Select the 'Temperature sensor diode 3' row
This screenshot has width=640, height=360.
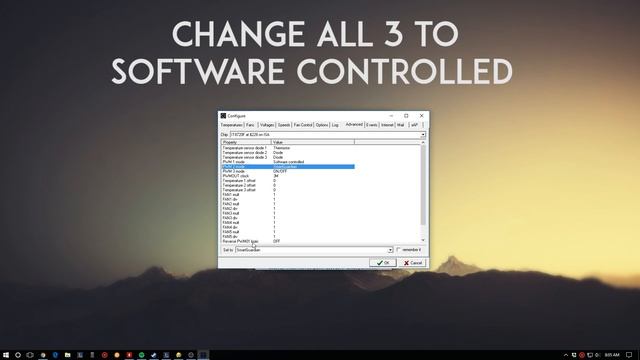click(x=288, y=157)
